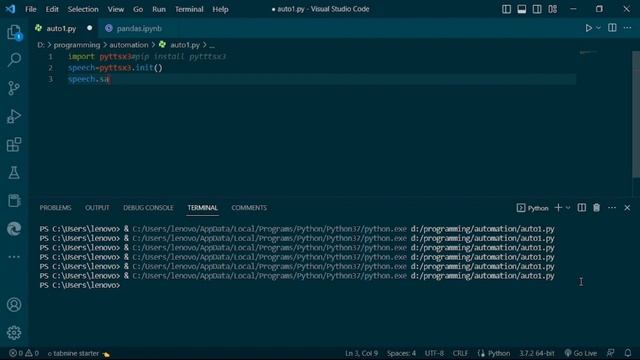Image resolution: width=640 pixels, height=360 pixels.
Task: Switch to the OUTPUT panel tab
Action: point(97,208)
